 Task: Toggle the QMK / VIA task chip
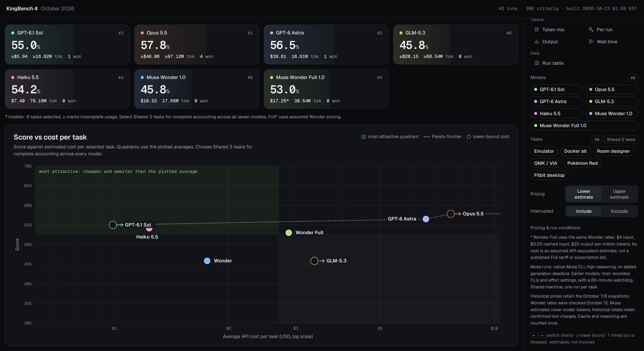coord(545,163)
